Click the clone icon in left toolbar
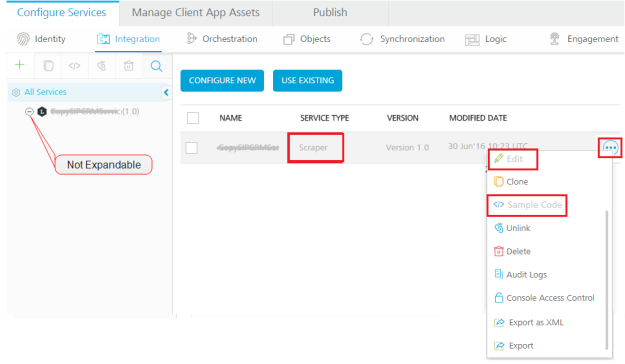The image size is (625, 364). coord(48,66)
